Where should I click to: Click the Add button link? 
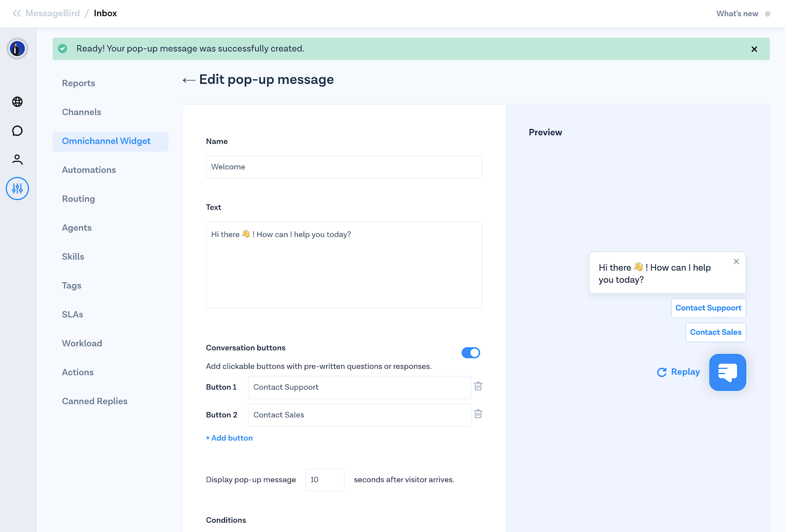click(230, 438)
